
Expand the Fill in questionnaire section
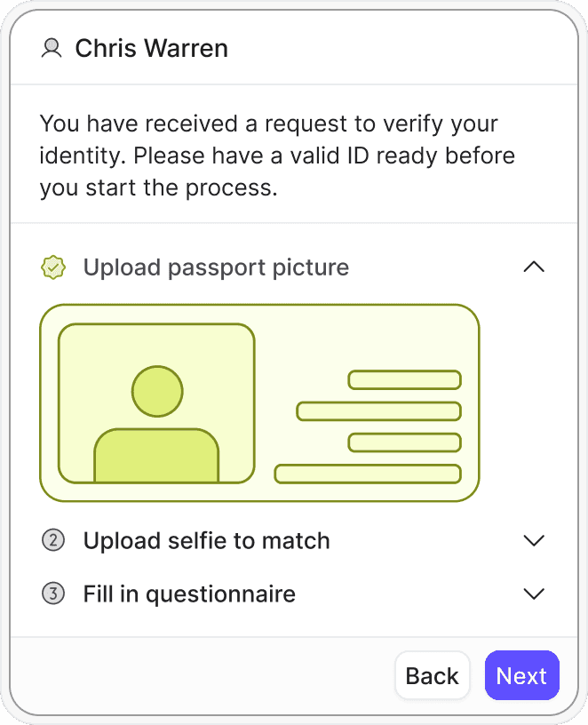(534, 594)
